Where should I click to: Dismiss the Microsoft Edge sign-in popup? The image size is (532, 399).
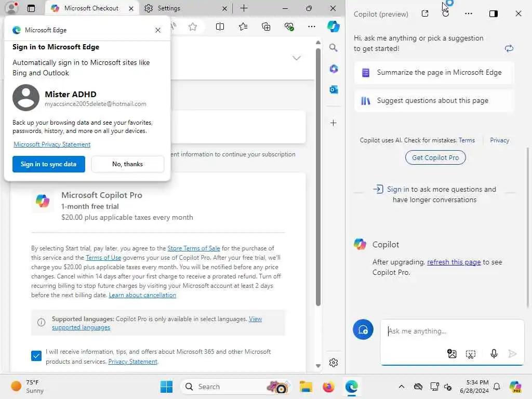[x=158, y=30]
